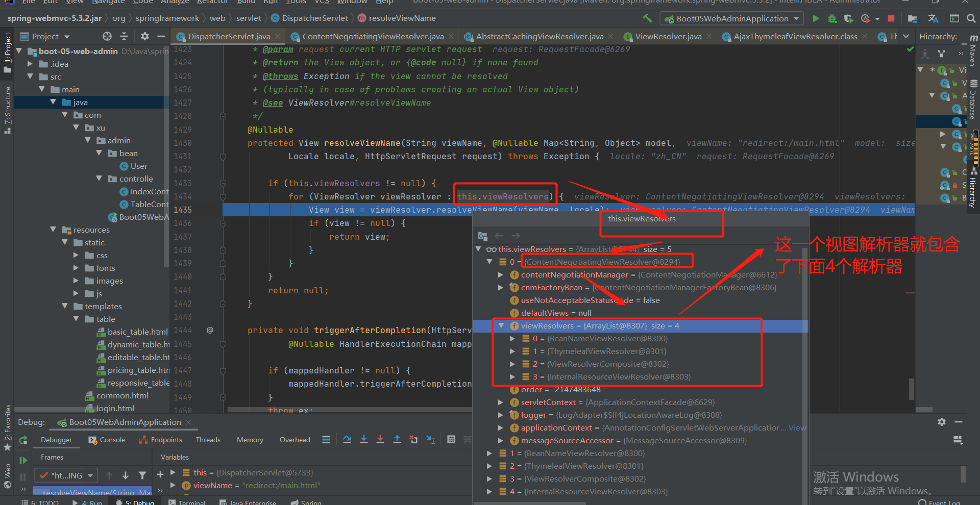This screenshot has height=505, width=980.
Task: Toggle the Web tool window on left strip
Action: pos(8,475)
